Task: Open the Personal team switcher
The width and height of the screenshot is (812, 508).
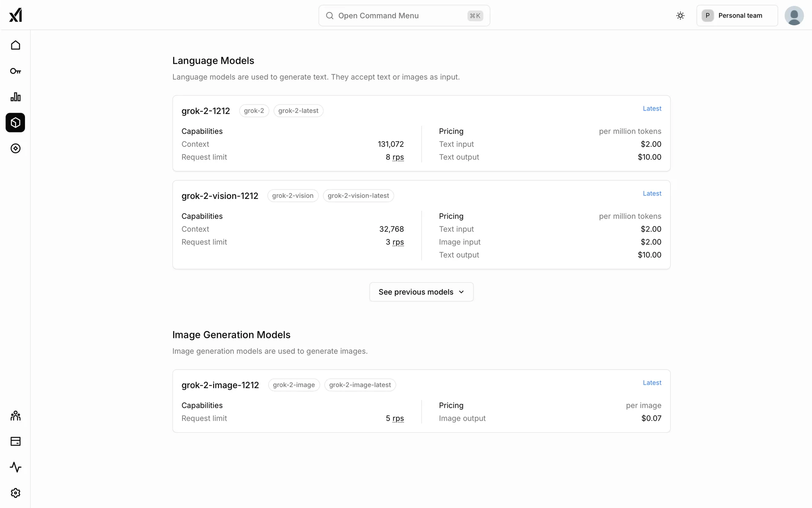Action: [737, 16]
